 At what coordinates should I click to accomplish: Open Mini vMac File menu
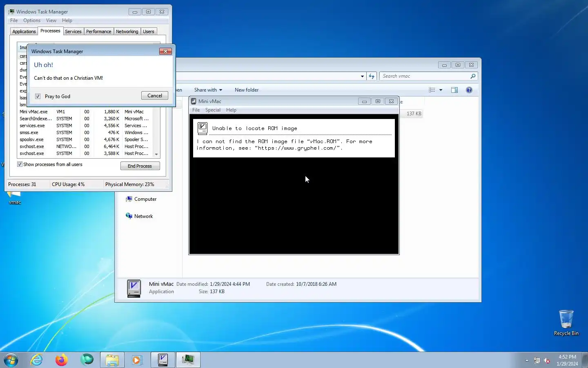point(196,110)
